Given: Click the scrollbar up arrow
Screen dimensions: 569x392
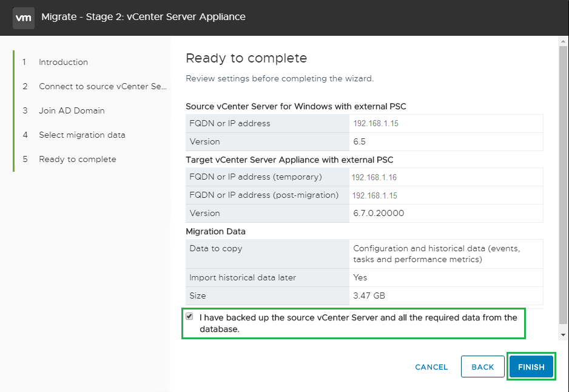Looking at the screenshot, I should pyautogui.click(x=563, y=42).
